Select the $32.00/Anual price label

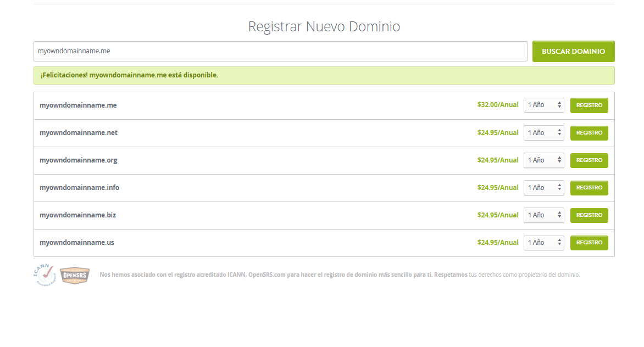[498, 104]
